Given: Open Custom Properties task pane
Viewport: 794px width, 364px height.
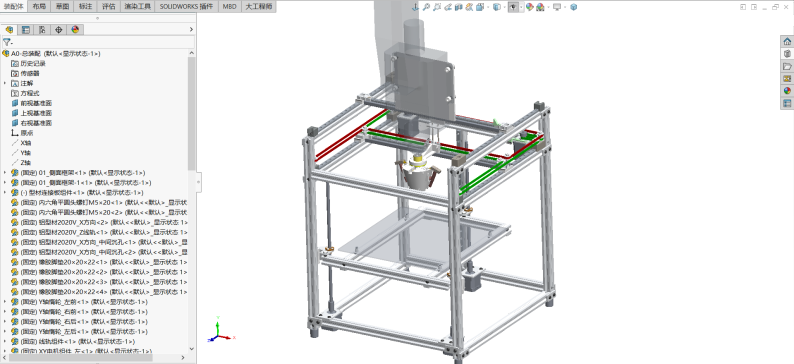Looking at the screenshot, I should pyautogui.click(x=787, y=103).
